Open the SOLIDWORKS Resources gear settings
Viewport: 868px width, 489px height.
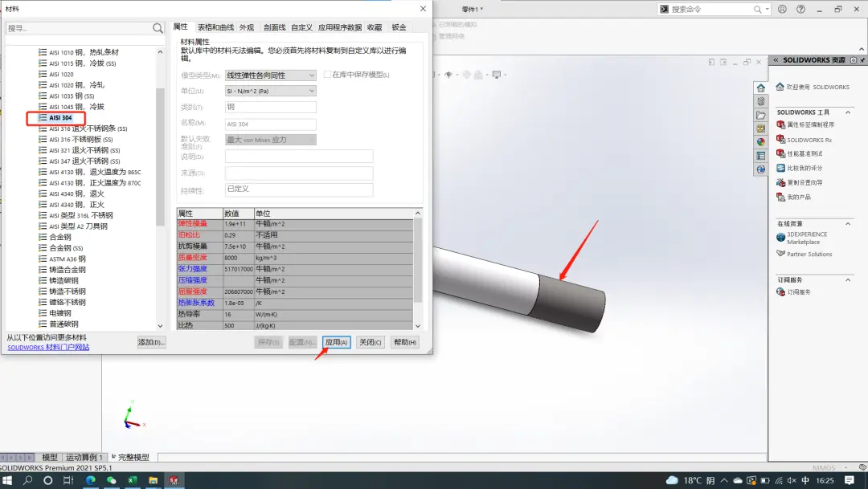[853, 59]
